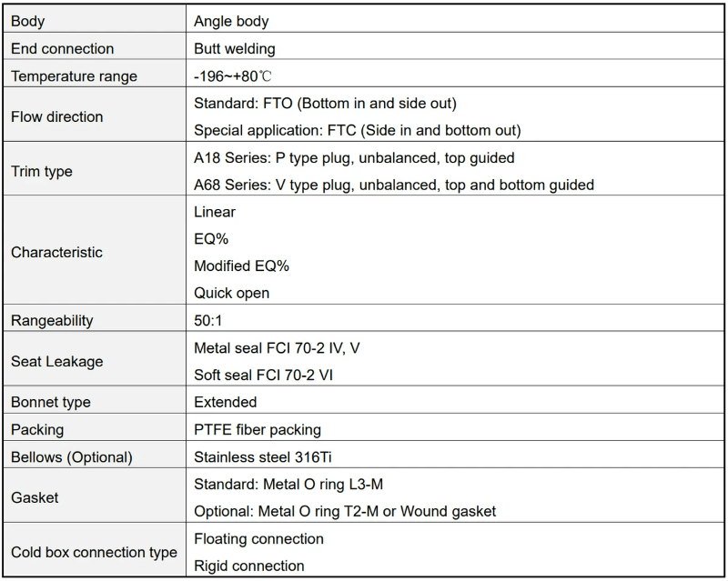This screenshot has width=728, height=581.
Task: Click the rangeability value 50:1
Action: (x=207, y=320)
